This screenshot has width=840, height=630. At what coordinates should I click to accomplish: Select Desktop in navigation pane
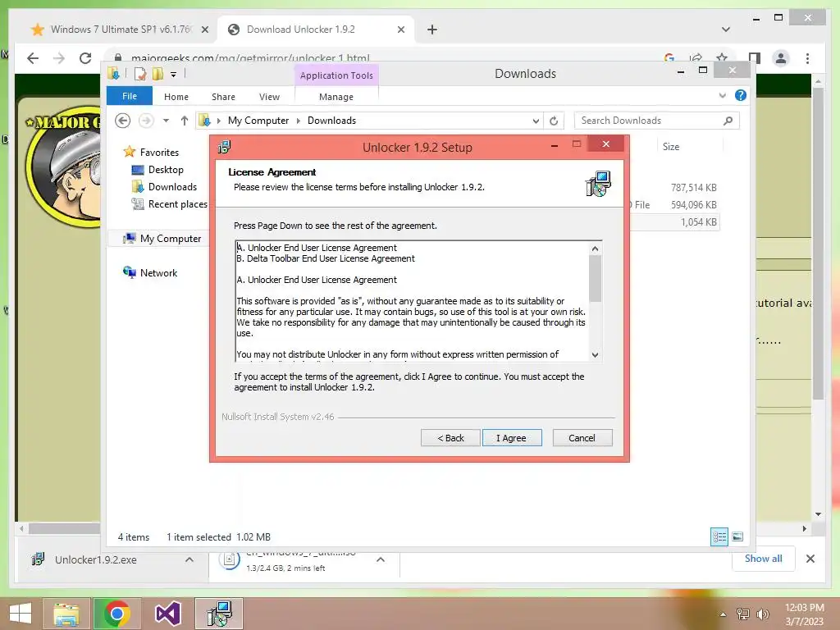click(166, 170)
